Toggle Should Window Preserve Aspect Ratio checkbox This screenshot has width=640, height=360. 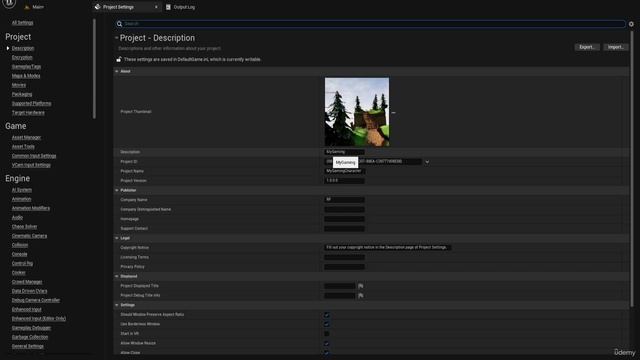327,315
